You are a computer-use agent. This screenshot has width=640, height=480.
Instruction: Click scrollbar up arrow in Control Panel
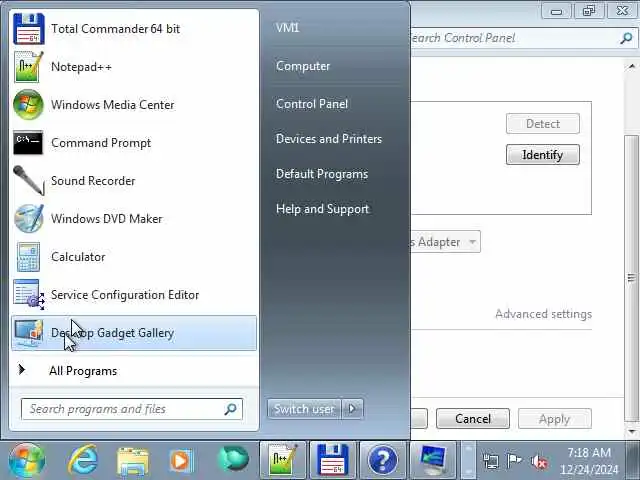tap(631, 67)
